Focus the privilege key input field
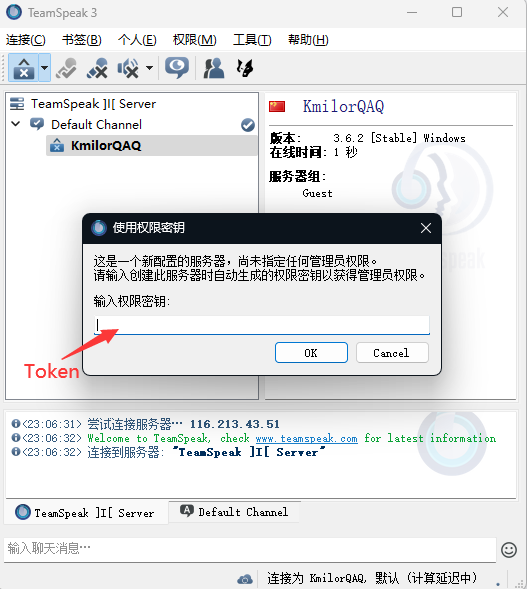527x589 pixels. tap(262, 325)
